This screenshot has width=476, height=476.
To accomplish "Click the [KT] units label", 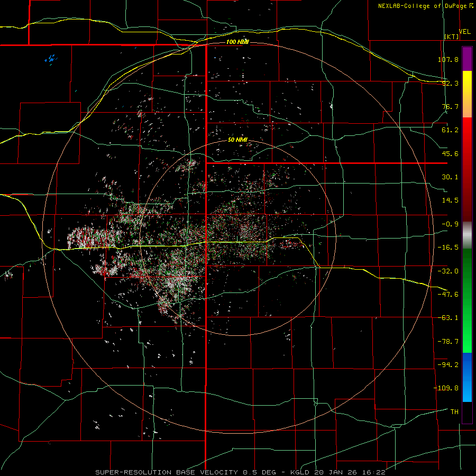I will click(452, 36).
